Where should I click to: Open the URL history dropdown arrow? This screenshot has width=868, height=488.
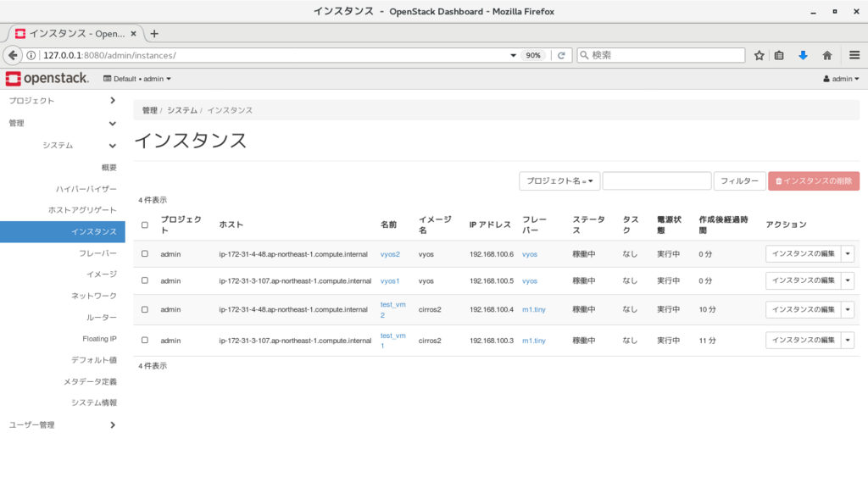(513, 55)
